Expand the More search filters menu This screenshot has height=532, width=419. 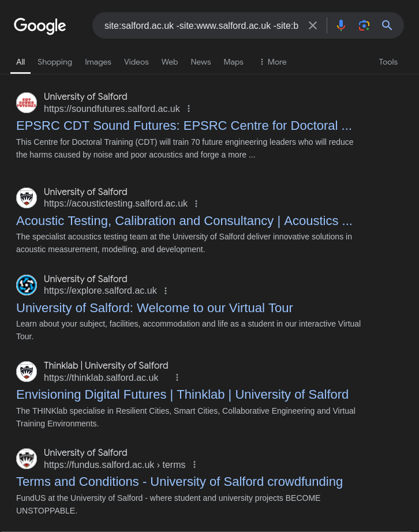pyautogui.click(x=272, y=62)
